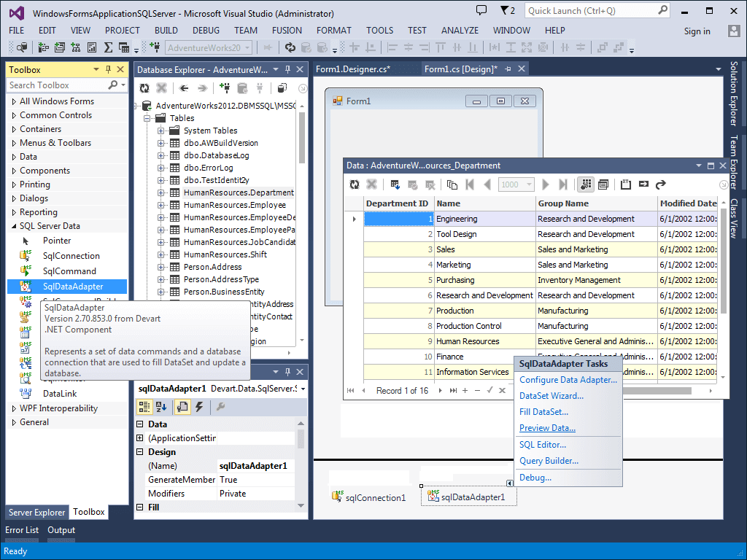This screenshot has height=560, width=747.
Task: Collapse the Tables node in Database Explorer
Action: click(x=147, y=118)
